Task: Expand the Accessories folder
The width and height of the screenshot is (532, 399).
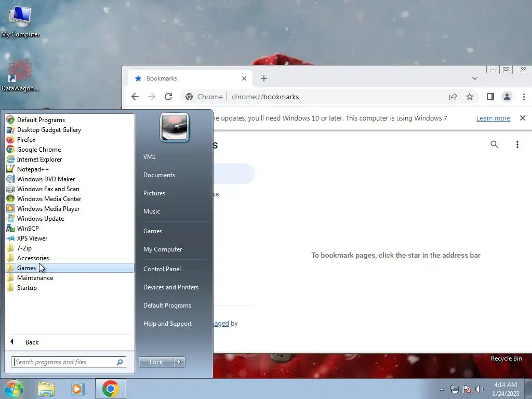Action: click(70, 258)
